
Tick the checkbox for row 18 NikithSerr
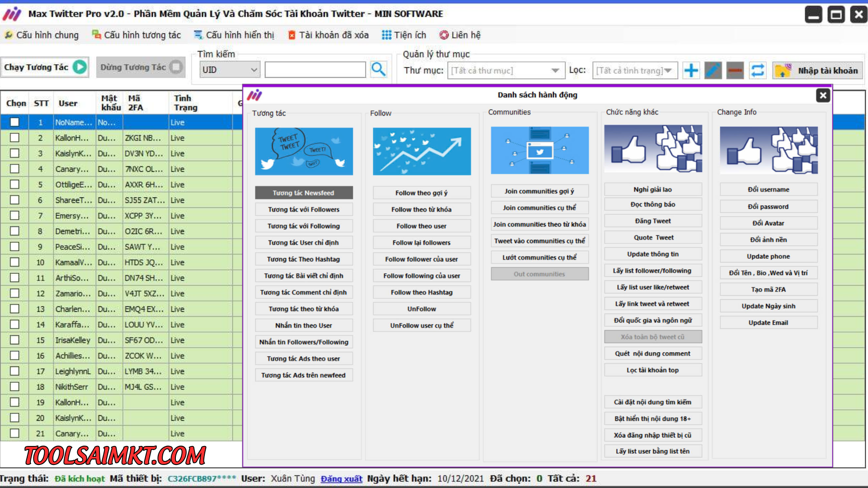(14, 386)
